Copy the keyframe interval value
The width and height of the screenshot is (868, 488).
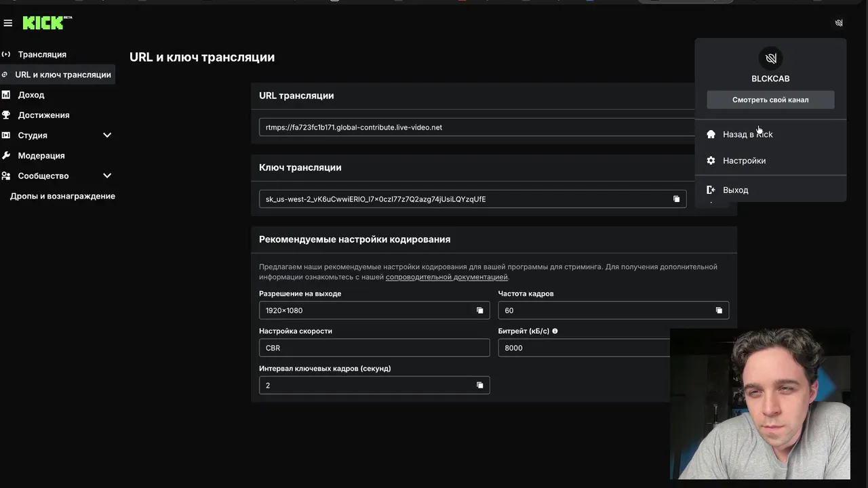tap(479, 385)
